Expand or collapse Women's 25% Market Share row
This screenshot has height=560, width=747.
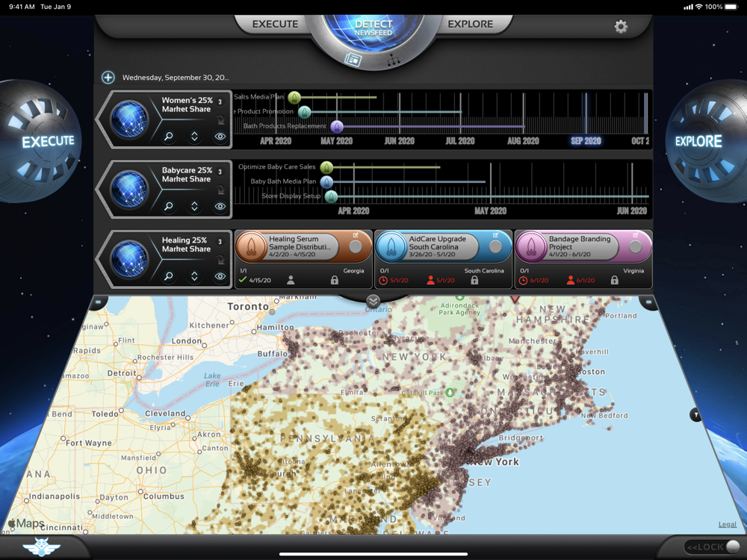pos(194,137)
